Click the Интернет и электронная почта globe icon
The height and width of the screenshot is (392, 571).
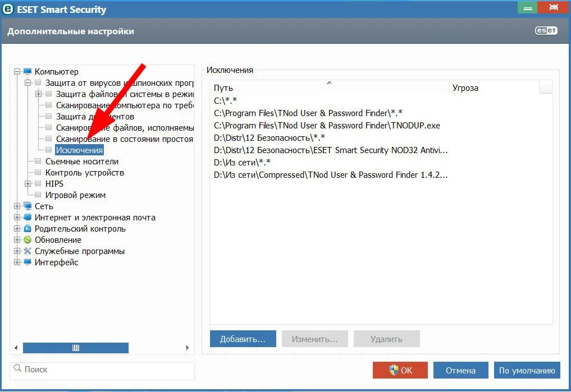[x=28, y=217]
